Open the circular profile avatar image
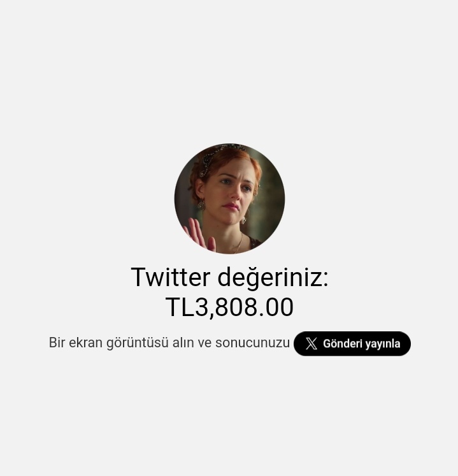Image resolution: width=458 pixels, height=476 pixels. point(229,199)
